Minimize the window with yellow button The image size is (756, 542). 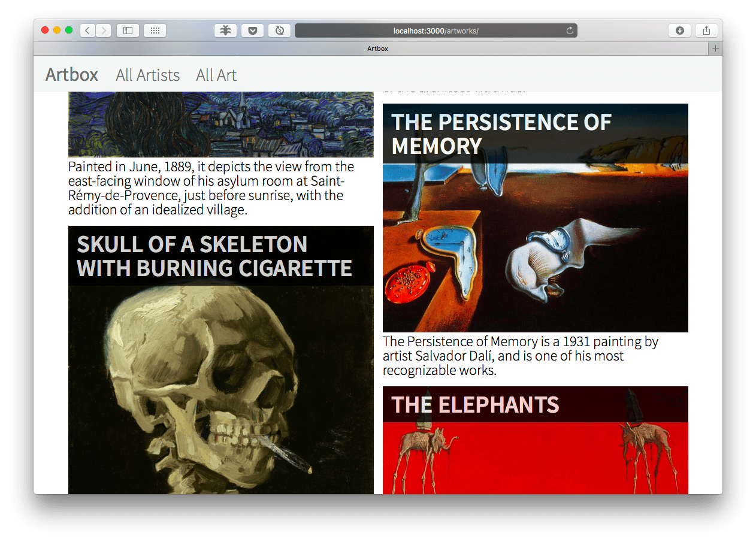point(57,31)
